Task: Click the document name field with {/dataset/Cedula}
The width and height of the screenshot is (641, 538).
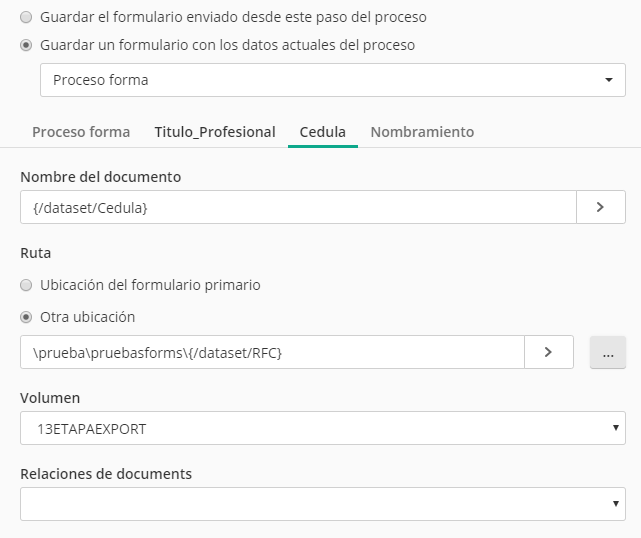Action: [x=297, y=207]
